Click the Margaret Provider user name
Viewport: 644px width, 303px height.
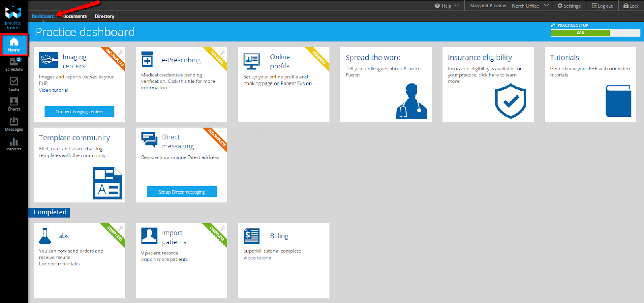(x=488, y=6)
